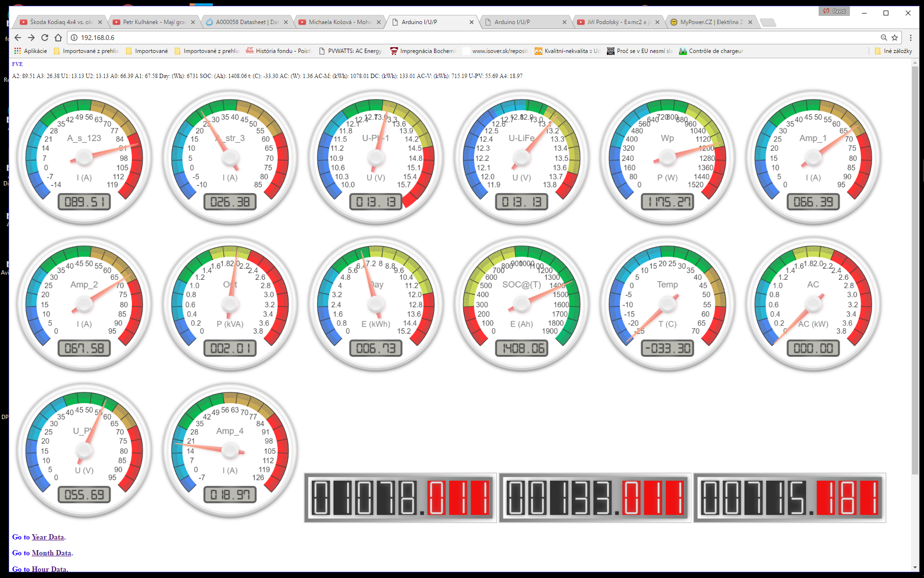Expand the Importované bookmark folder
Image resolution: width=924 pixels, height=578 pixels.
pyautogui.click(x=147, y=51)
